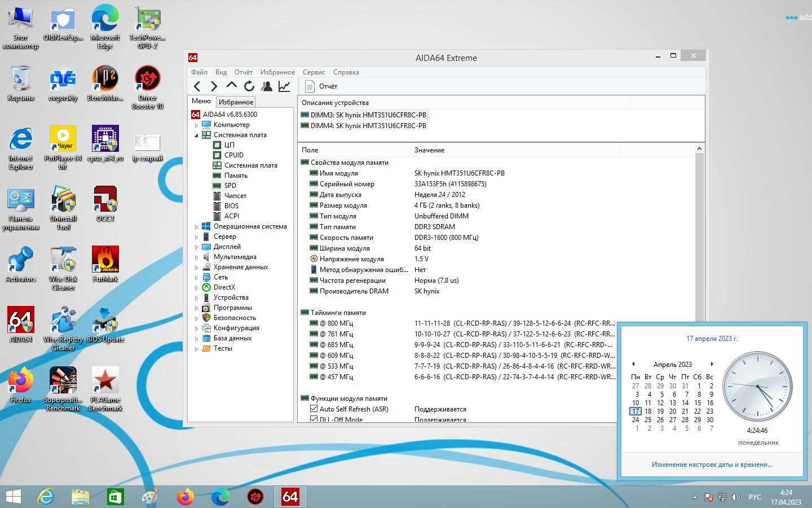Select DIMM3: SK hynix device row

(363, 115)
